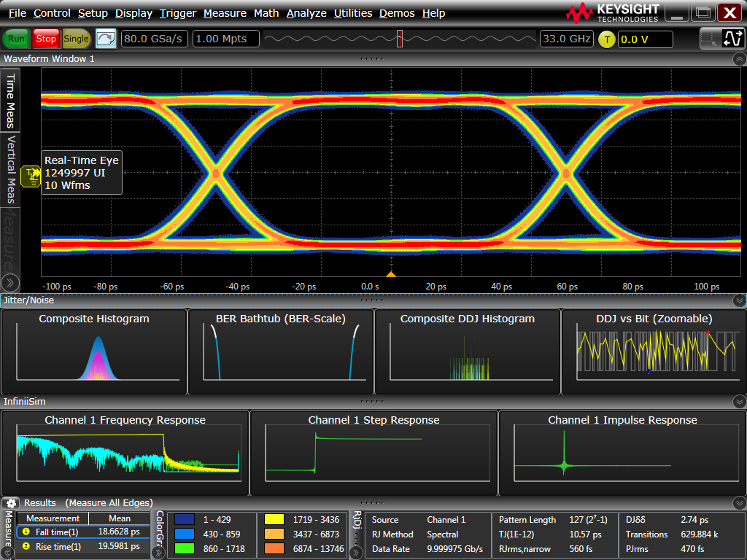The width and height of the screenshot is (747, 560).
Task: Select the rectangular zoom selection icon
Action: (708, 39)
